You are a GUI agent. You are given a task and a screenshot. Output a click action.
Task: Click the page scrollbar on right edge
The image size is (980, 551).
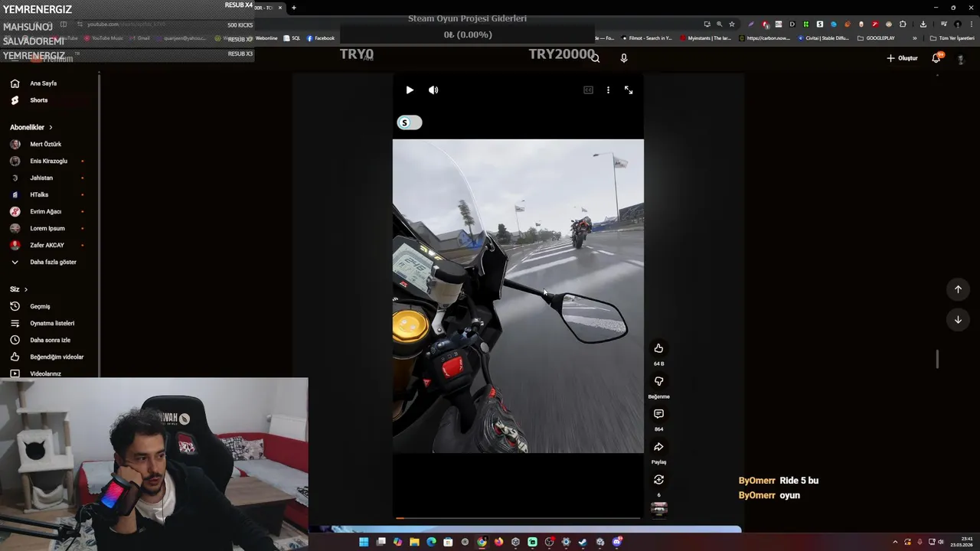(x=937, y=358)
